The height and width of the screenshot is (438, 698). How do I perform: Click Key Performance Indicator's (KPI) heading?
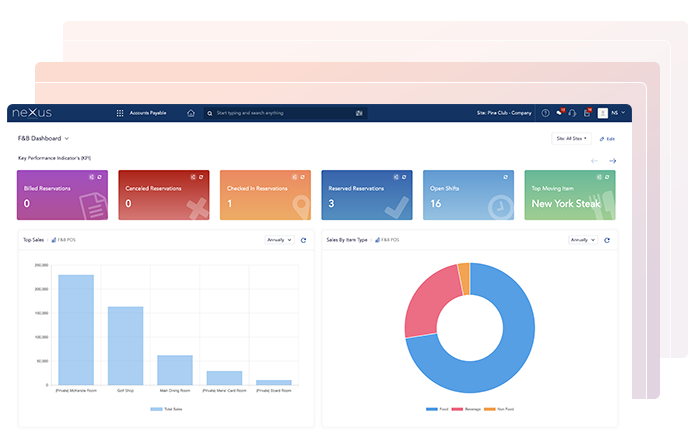pos(54,158)
